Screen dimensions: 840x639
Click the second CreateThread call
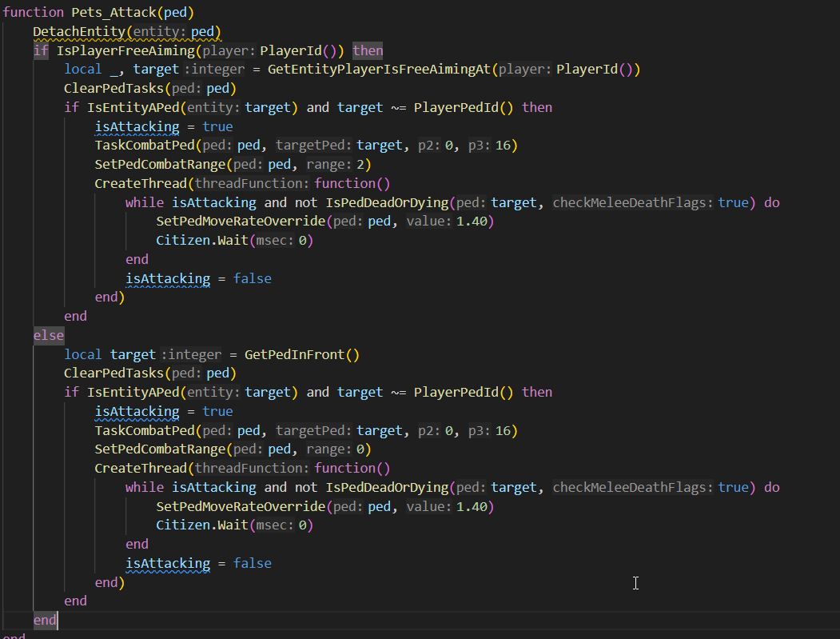[x=141, y=469]
